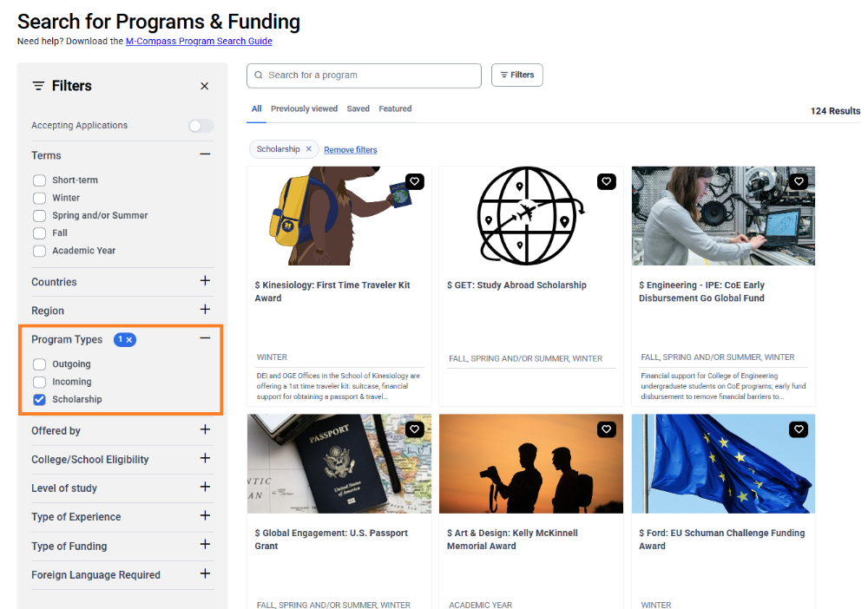The image size is (868, 609).
Task: Select the Academic Year checkbox
Action: pyautogui.click(x=39, y=251)
